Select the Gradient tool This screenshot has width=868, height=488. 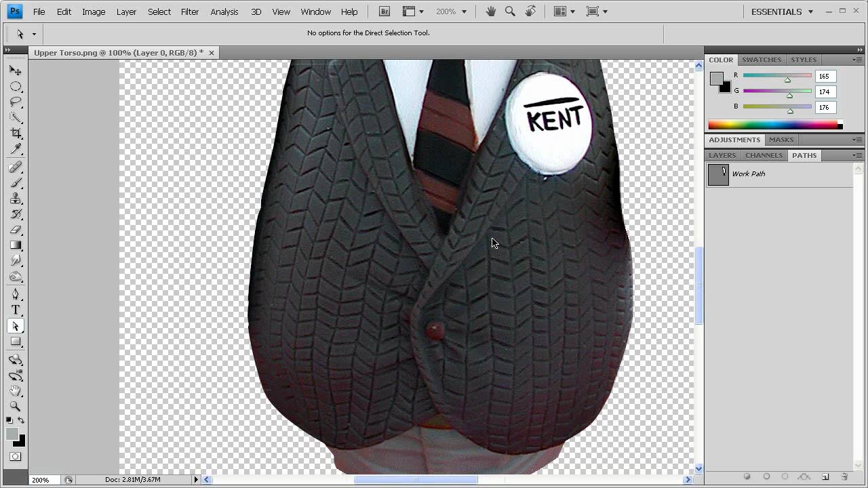pyautogui.click(x=16, y=245)
